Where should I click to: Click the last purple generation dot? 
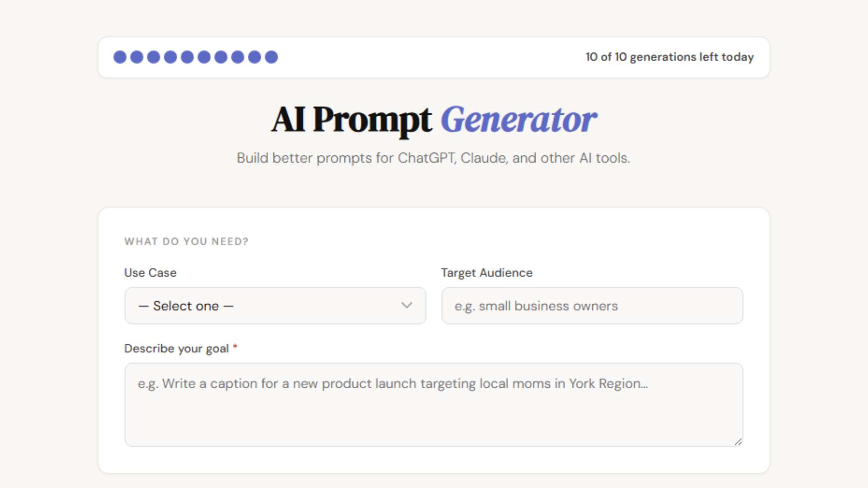[x=271, y=57]
